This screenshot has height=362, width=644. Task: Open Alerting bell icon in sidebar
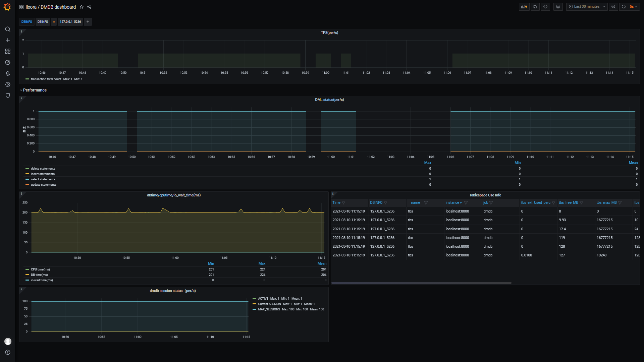(x=7, y=73)
